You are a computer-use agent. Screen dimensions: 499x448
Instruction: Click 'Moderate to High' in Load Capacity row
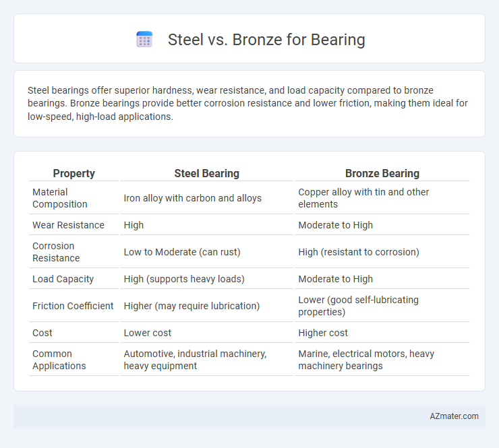[335, 279]
